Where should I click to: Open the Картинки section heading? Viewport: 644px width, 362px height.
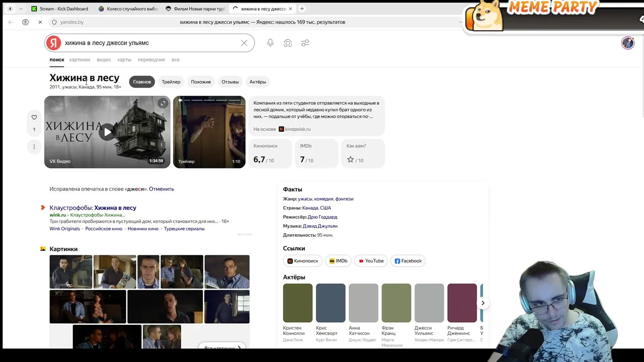coord(63,249)
